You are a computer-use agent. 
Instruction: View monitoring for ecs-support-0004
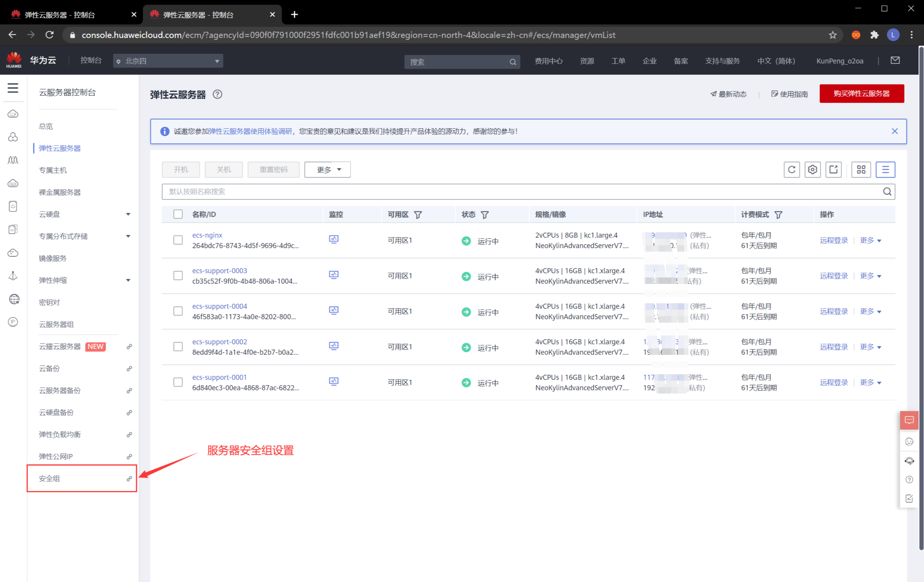coord(333,311)
